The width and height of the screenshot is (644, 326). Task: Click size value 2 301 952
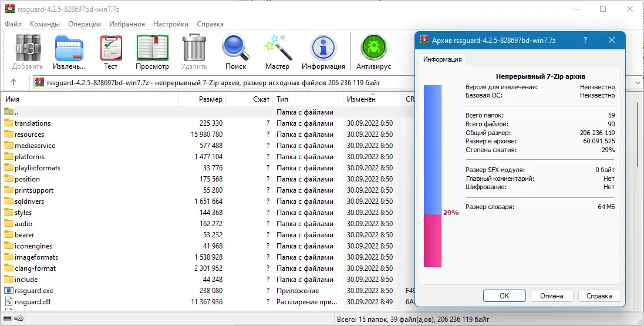click(x=208, y=268)
